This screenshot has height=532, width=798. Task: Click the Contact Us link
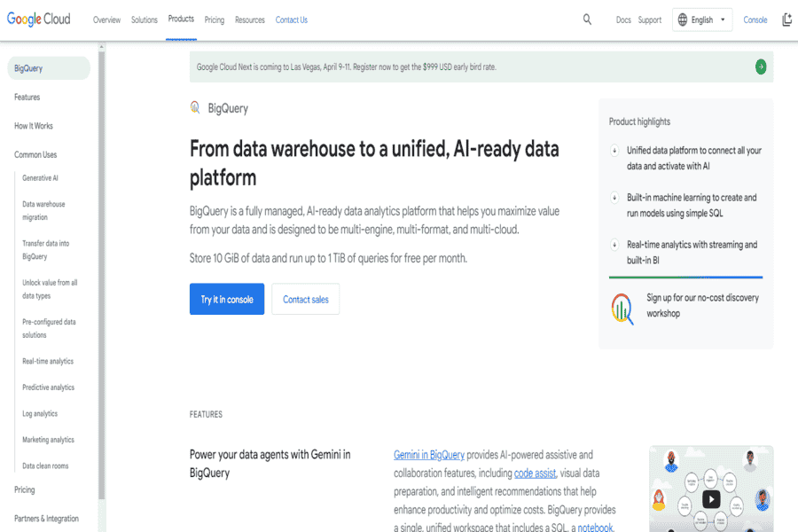(292, 20)
